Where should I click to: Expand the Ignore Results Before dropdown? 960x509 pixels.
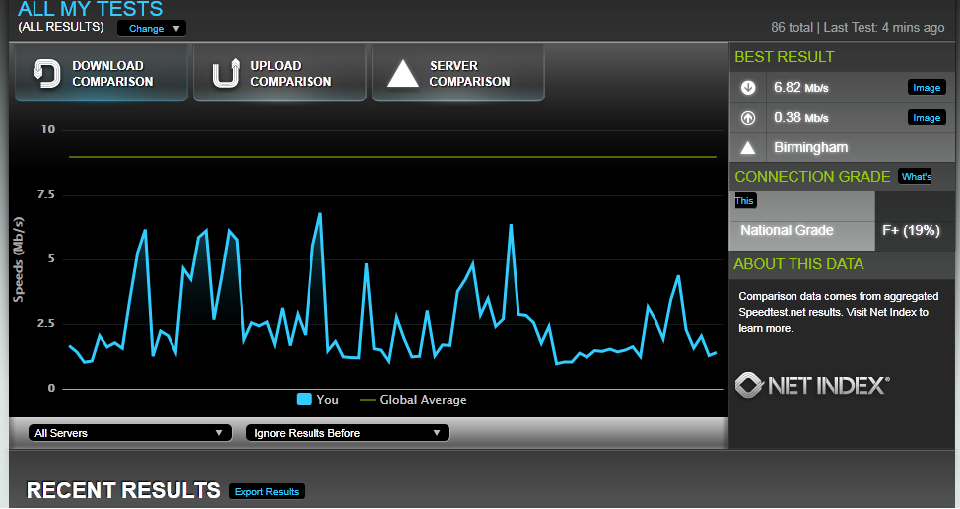tap(347, 433)
